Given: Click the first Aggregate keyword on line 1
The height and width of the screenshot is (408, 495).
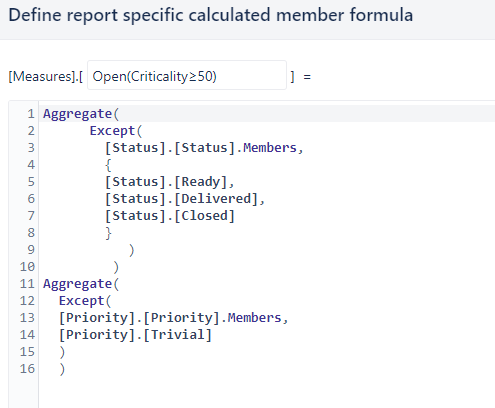Looking at the screenshot, I should click(x=77, y=114).
